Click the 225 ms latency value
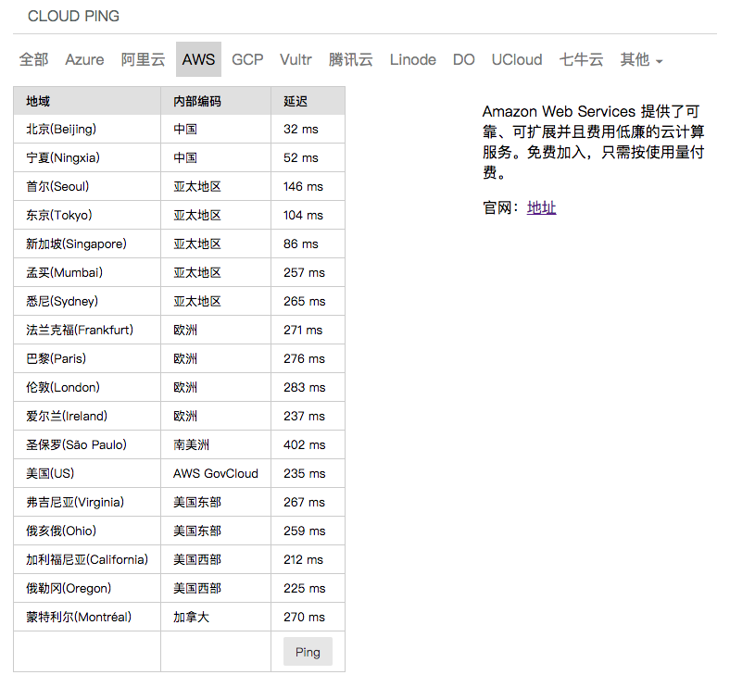730x700 pixels. coord(305,588)
